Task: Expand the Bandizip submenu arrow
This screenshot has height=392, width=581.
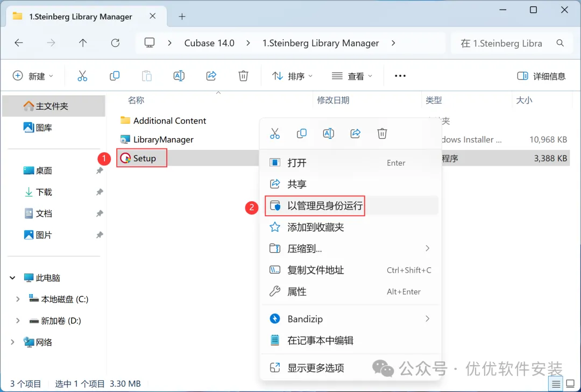Action: coord(427,319)
